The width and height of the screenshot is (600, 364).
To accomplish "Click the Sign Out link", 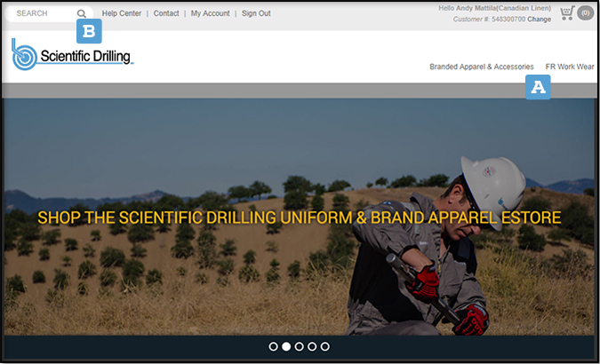I will 256,14.
